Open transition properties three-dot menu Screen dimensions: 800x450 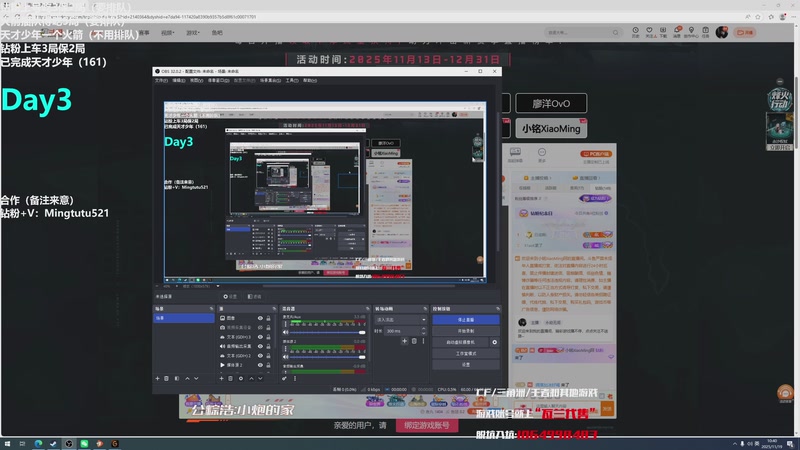423,341
